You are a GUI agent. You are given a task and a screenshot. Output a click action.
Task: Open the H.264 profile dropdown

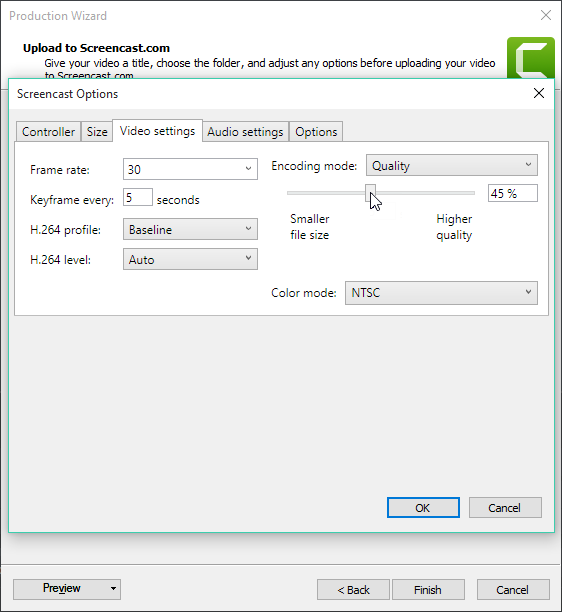pyautogui.click(x=190, y=229)
